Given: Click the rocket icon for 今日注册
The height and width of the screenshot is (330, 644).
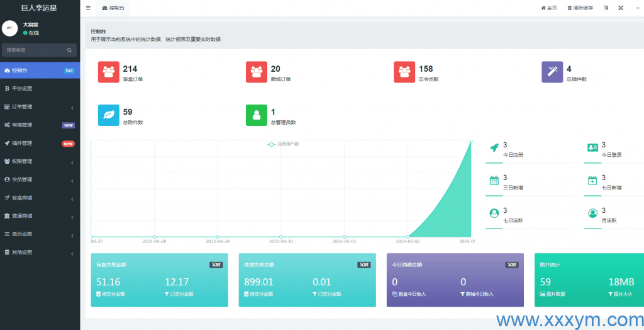Looking at the screenshot, I should [494, 147].
